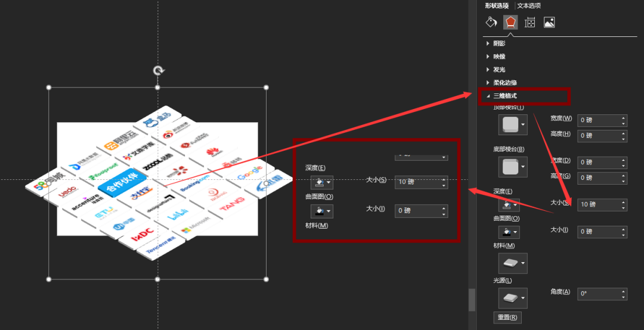Screen dimensions: 644x330
Task: Open the Fill & Line paint bucket tab
Action: click(491, 22)
